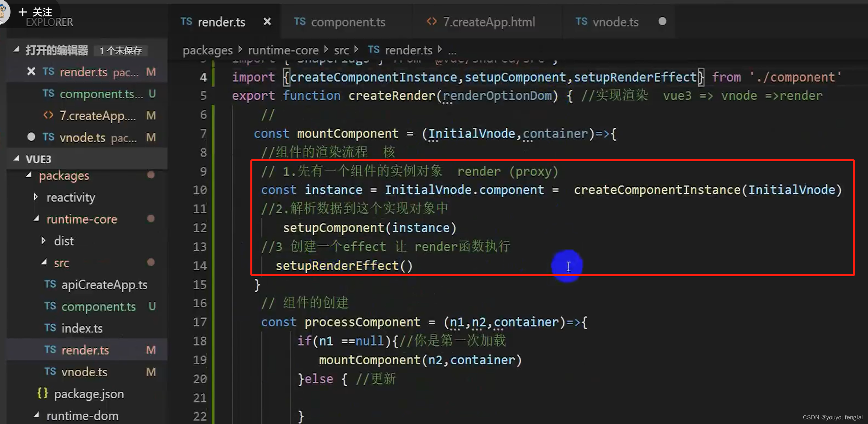This screenshot has width=868, height=424.
Task: Click on setupRenderEffect() call in line 14
Action: pyautogui.click(x=344, y=266)
